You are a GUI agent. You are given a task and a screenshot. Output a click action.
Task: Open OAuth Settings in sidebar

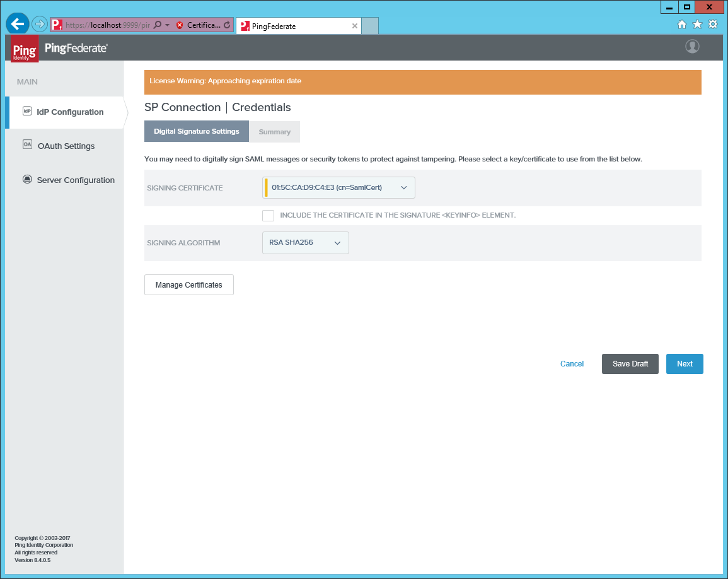[x=65, y=146]
